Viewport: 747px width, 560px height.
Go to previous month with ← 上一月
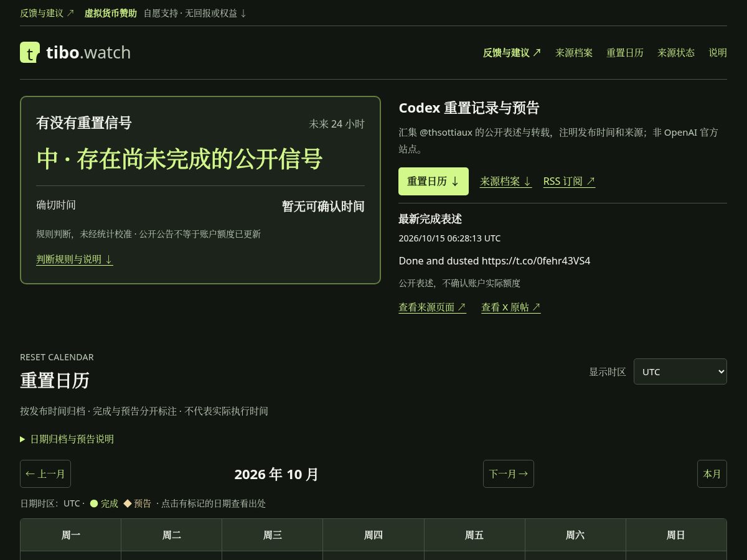(x=45, y=474)
